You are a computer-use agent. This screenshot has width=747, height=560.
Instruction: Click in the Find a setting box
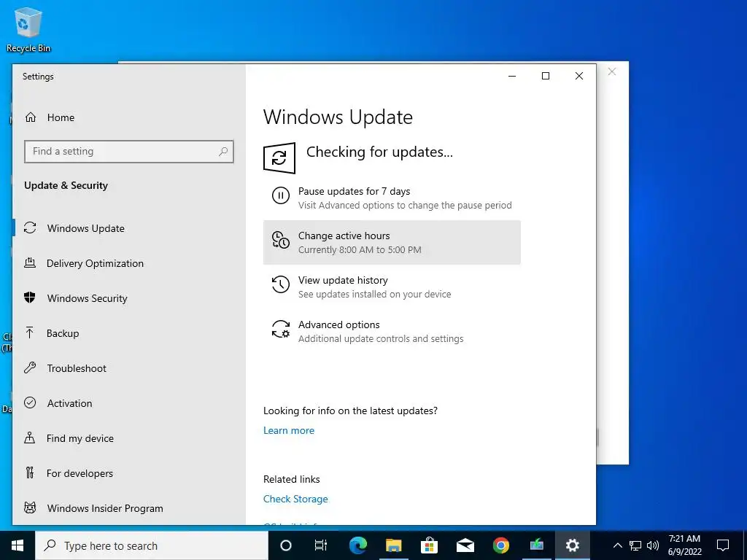pyautogui.click(x=128, y=152)
